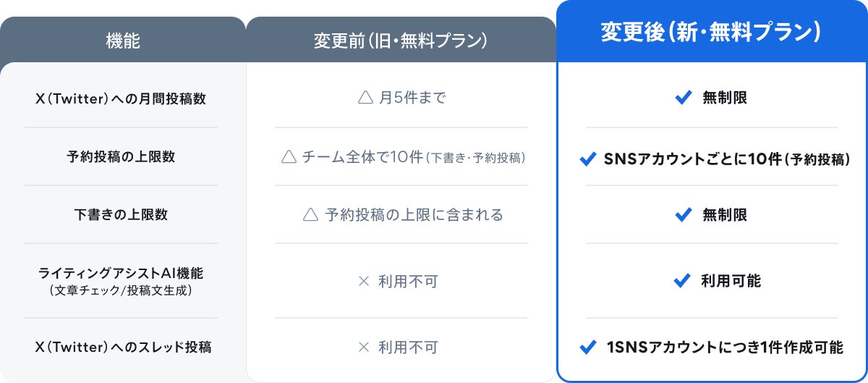Click the 予約投稿の上限数 row label

(x=121, y=156)
